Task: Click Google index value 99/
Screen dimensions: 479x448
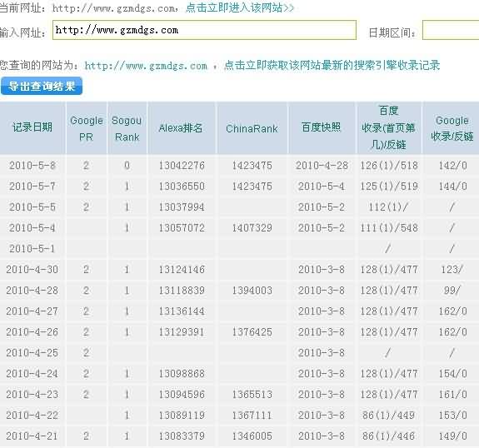Action: point(452,290)
